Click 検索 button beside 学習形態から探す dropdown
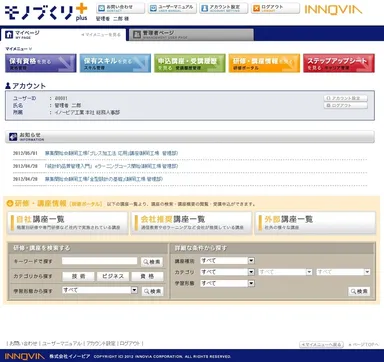The image size is (384, 362). tap(152, 291)
